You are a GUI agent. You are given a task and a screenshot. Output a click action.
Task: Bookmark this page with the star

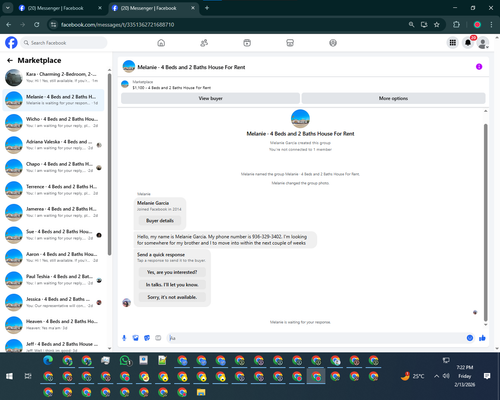click(437, 25)
